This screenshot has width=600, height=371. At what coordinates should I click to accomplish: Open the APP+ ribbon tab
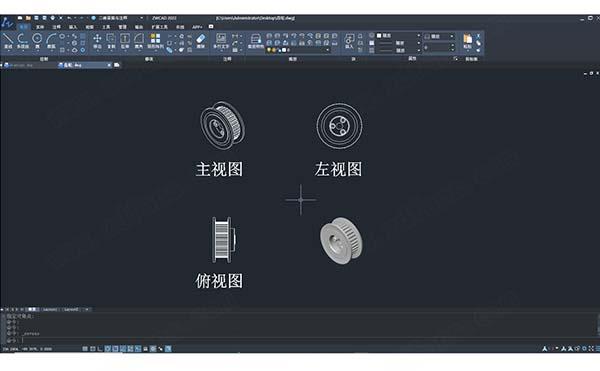(197, 27)
